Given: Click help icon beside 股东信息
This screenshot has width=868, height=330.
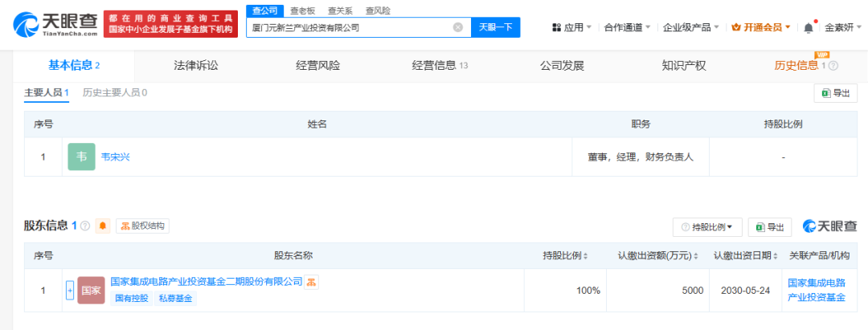Looking at the screenshot, I should coord(84,226).
